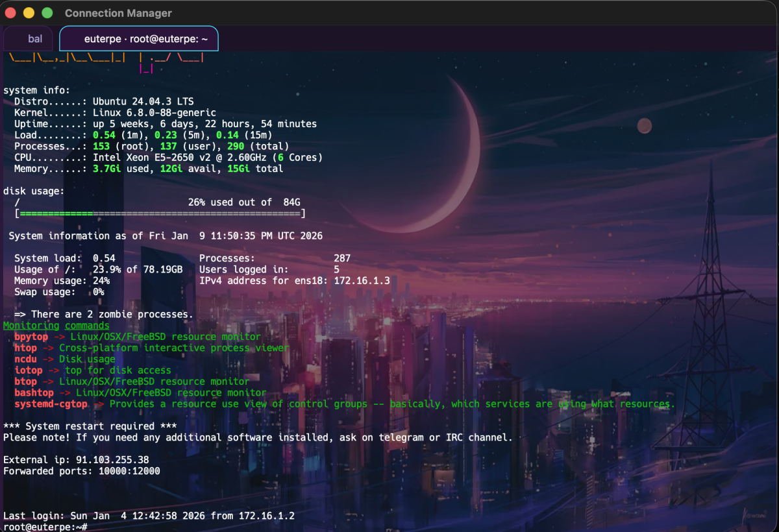The height and width of the screenshot is (532, 779).
Task: Click the "153" root processes count
Action: (101, 146)
